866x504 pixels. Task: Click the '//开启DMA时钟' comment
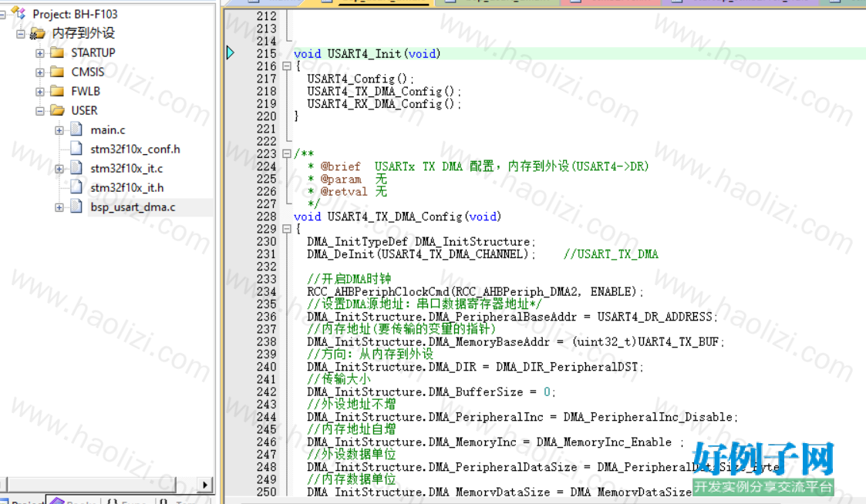(349, 279)
